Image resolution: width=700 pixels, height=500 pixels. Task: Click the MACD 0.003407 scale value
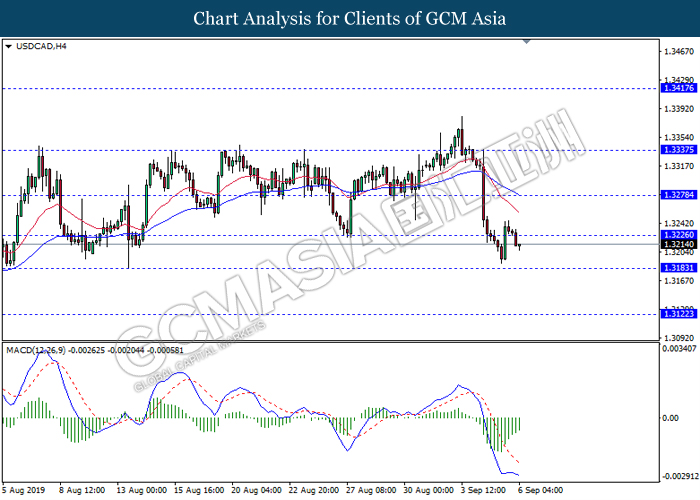point(679,348)
